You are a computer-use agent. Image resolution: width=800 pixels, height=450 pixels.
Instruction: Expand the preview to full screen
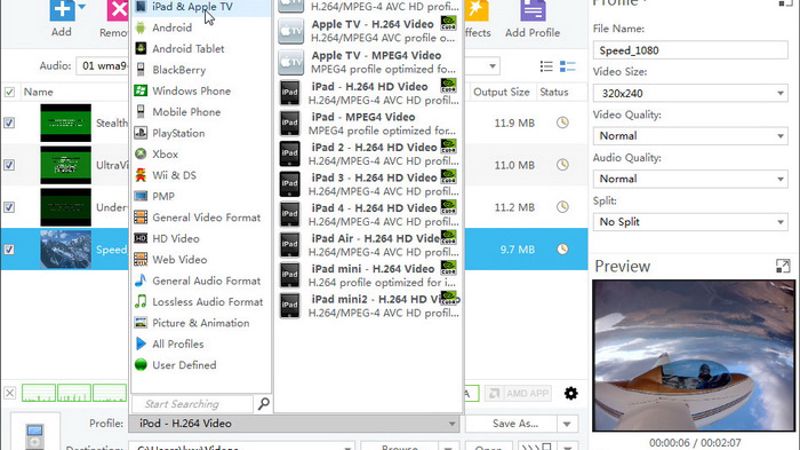pyautogui.click(x=783, y=266)
